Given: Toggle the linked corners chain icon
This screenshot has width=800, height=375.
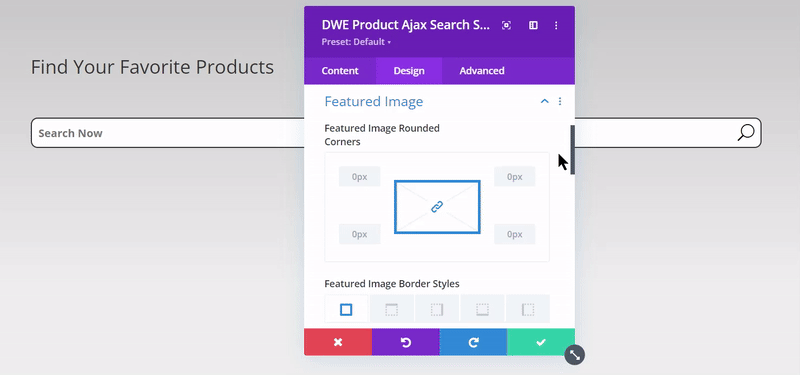Looking at the screenshot, I should point(437,207).
